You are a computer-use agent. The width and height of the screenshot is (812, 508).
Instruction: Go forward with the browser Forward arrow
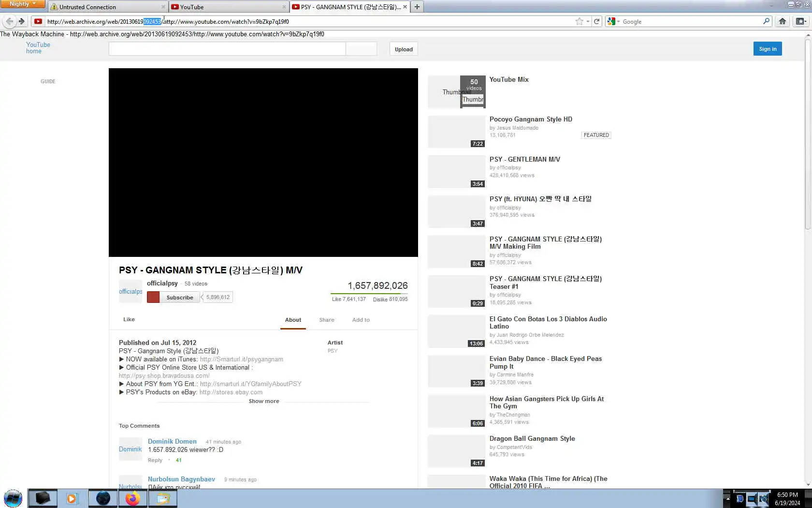(x=21, y=21)
